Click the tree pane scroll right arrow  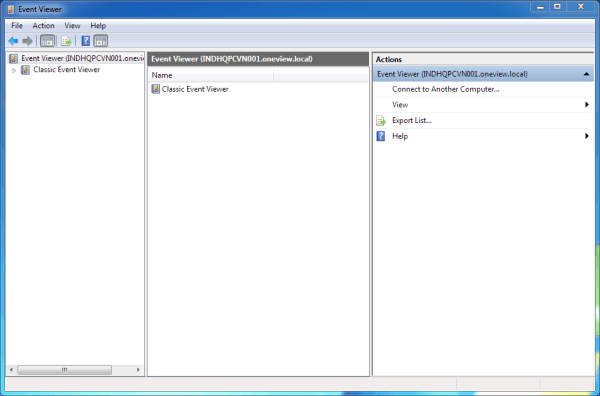pyautogui.click(x=138, y=370)
